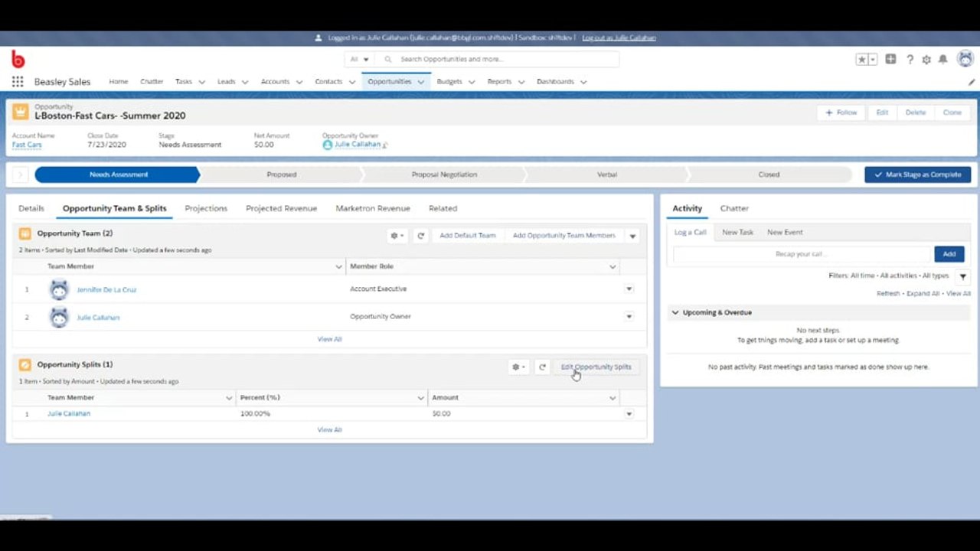Go to the Chatter nav tab

click(x=152, y=82)
